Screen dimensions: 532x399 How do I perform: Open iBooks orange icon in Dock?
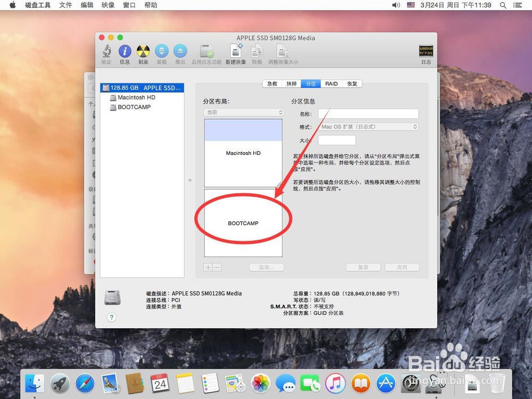click(361, 384)
